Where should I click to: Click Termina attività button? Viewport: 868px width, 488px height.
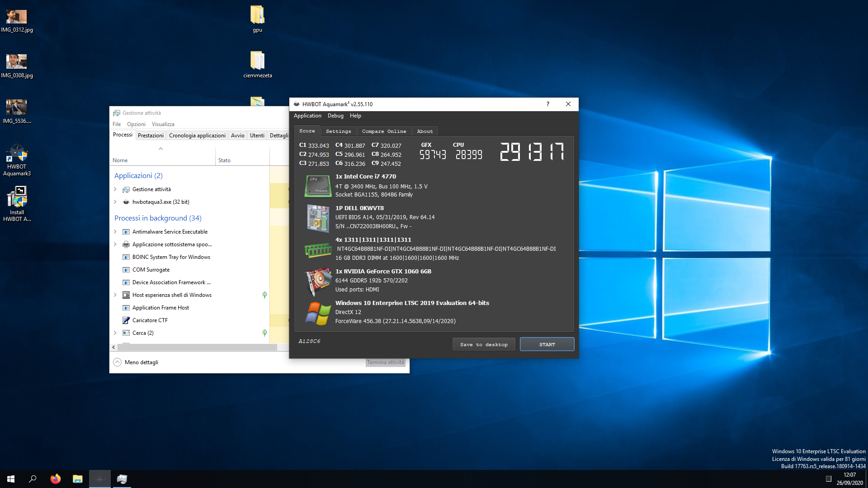(386, 362)
